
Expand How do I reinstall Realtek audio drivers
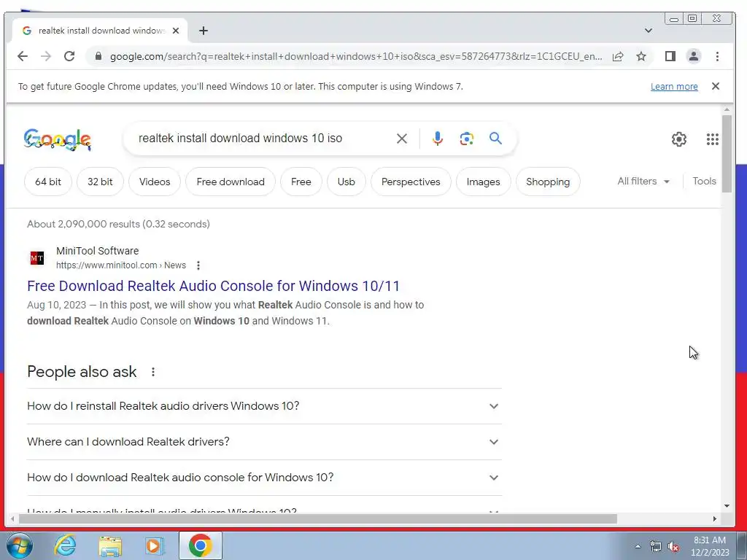point(264,406)
